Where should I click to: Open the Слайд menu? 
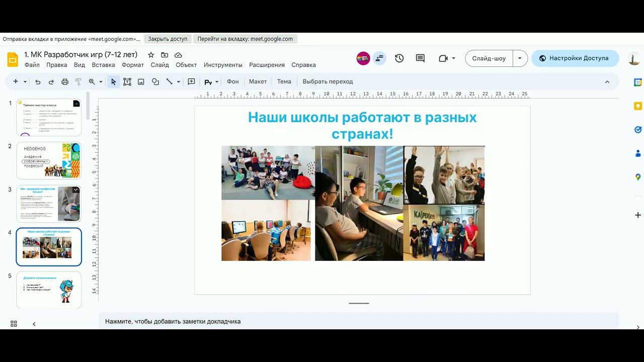point(160,65)
